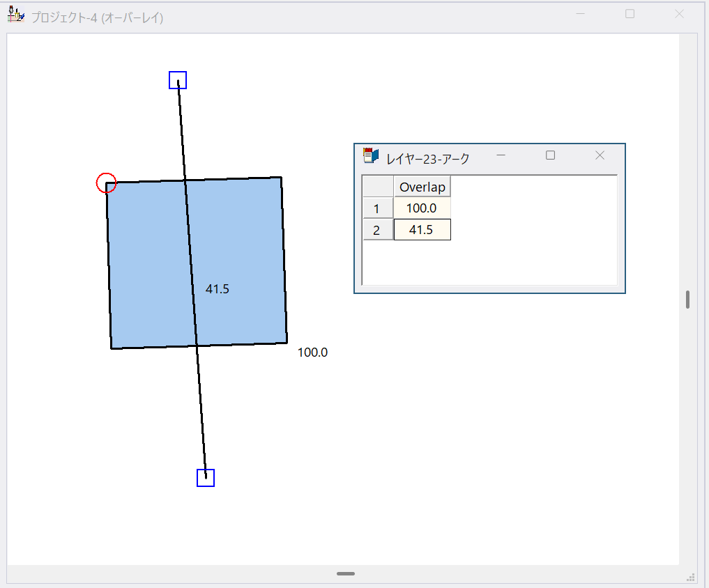Click the 100.0 label beside the polygon
The image size is (709, 588).
pos(312,353)
